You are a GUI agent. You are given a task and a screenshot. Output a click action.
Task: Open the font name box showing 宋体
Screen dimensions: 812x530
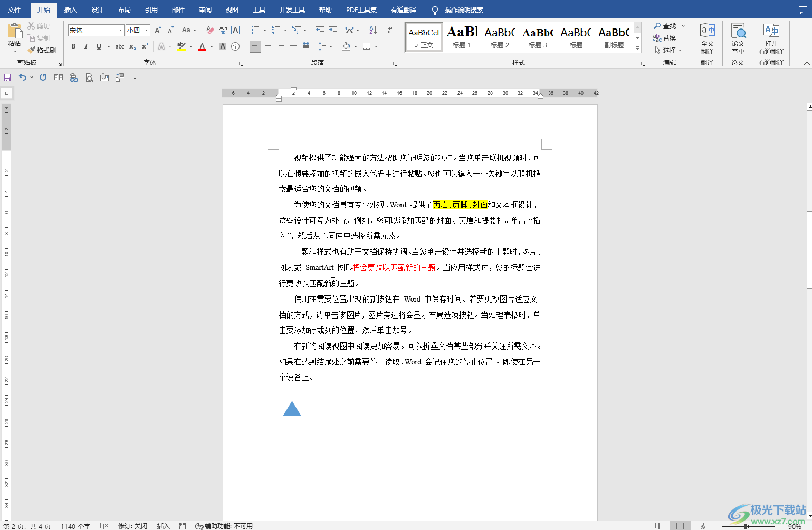coord(96,30)
